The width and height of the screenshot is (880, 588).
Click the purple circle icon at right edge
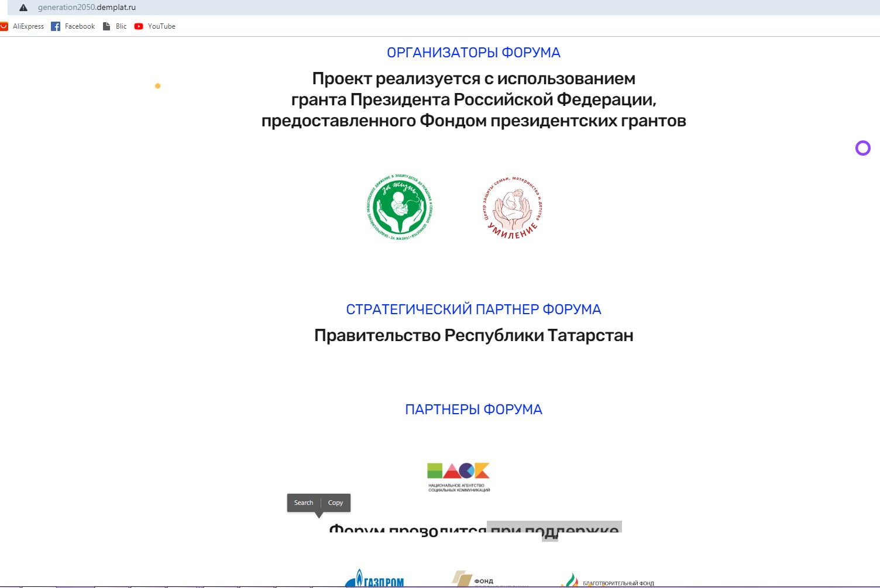(862, 148)
